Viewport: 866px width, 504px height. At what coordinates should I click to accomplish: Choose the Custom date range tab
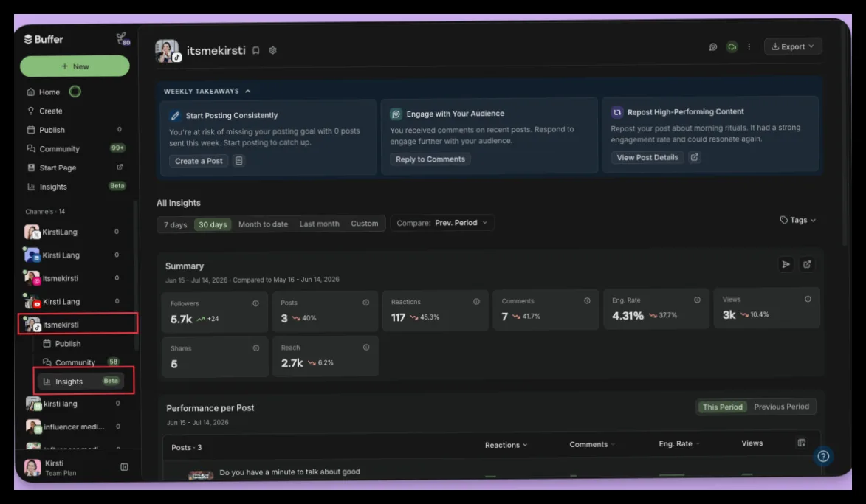(x=365, y=224)
